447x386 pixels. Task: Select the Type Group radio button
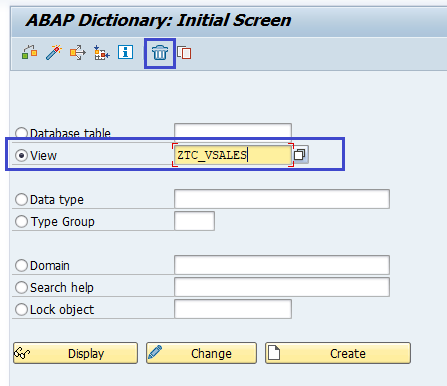click(x=21, y=221)
